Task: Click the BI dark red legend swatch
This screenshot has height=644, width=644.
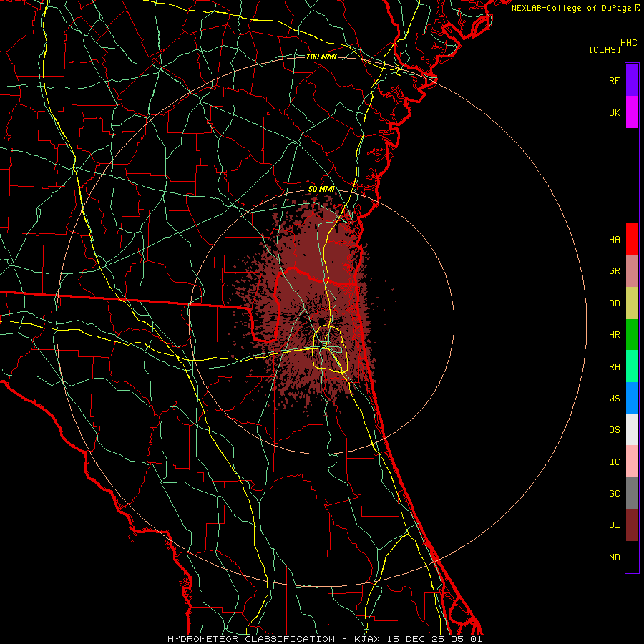Action: [x=632, y=525]
